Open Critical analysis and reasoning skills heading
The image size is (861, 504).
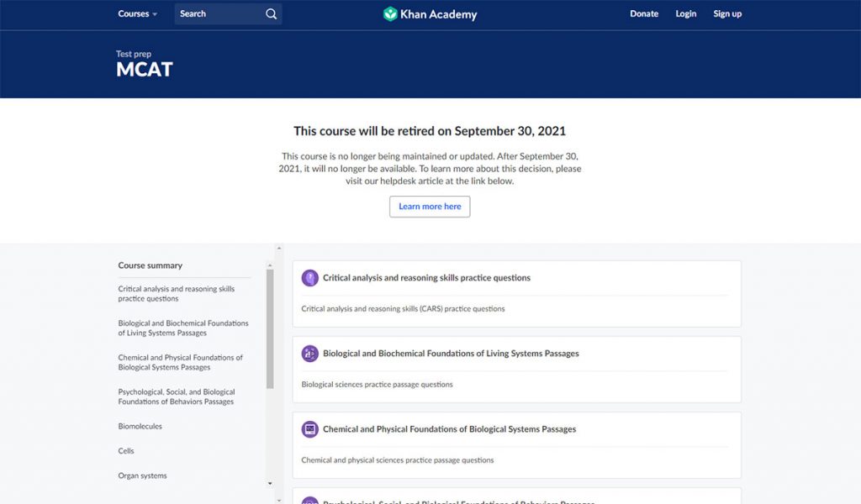point(426,278)
